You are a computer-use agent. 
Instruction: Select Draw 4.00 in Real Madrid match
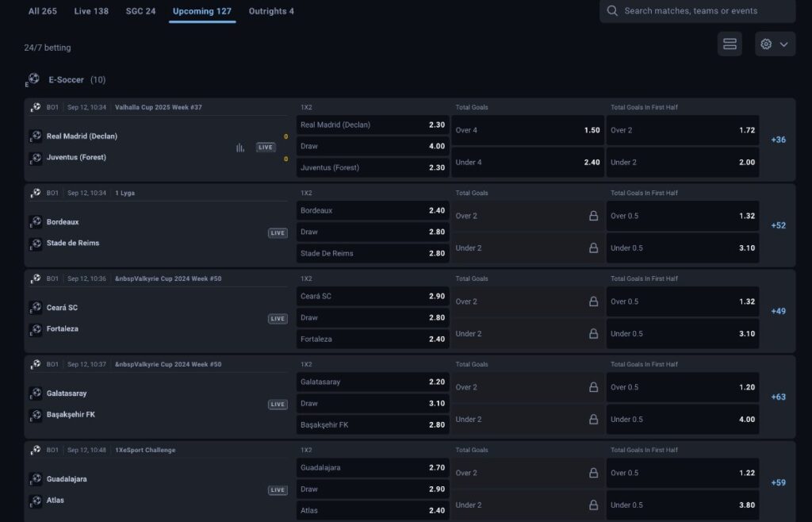[373, 146]
